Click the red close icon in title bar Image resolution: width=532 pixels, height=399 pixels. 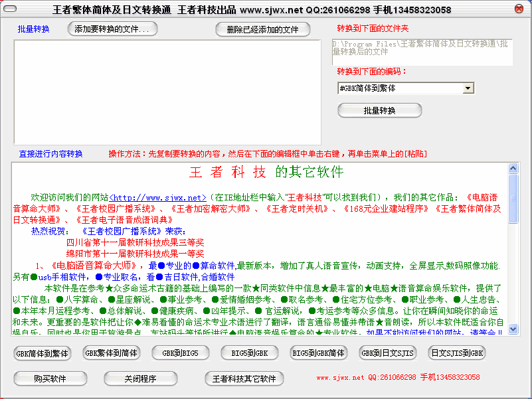pyautogui.click(x=519, y=9)
